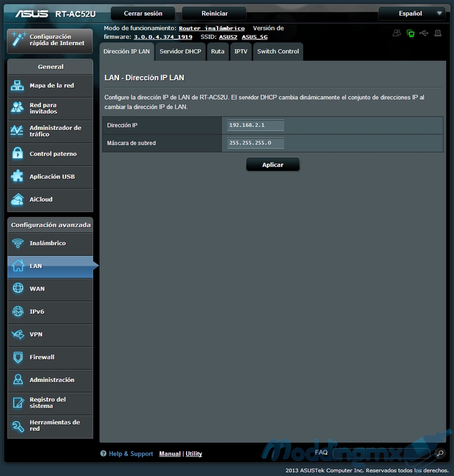Open the Utility link
Viewport: 454px width, 476px height.
point(194,454)
